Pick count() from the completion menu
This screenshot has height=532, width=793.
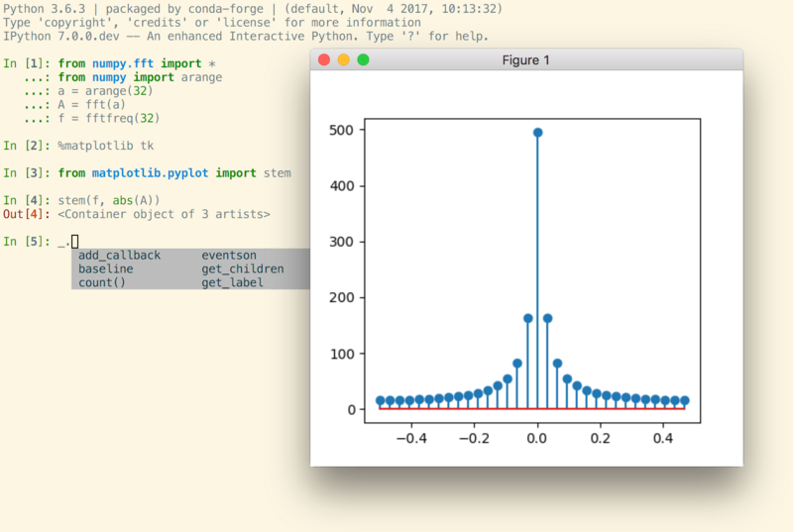[102, 282]
